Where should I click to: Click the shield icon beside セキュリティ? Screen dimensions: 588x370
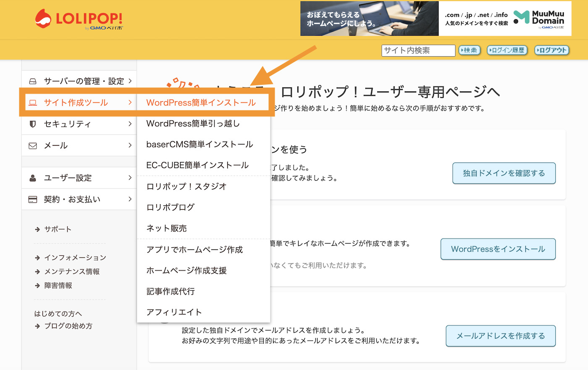click(x=33, y=124)
